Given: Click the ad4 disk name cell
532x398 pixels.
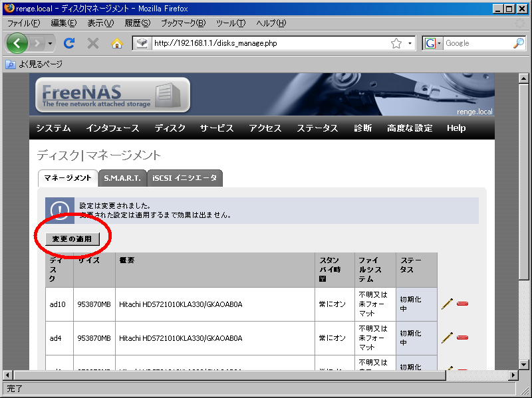Looking at the screenshot, I should tap(59, 338).
